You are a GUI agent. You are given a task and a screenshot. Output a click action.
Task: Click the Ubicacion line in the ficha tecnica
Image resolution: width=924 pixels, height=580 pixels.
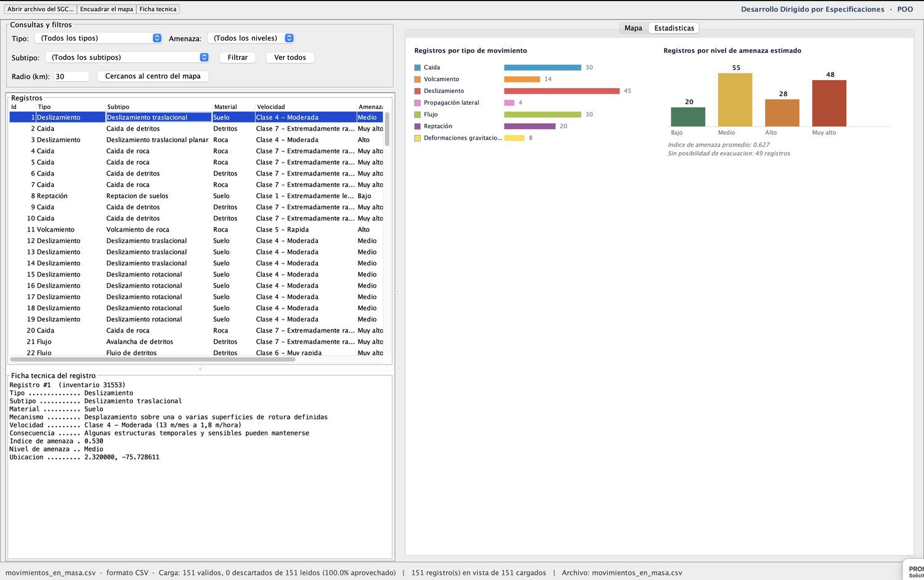tap(84, 457)
